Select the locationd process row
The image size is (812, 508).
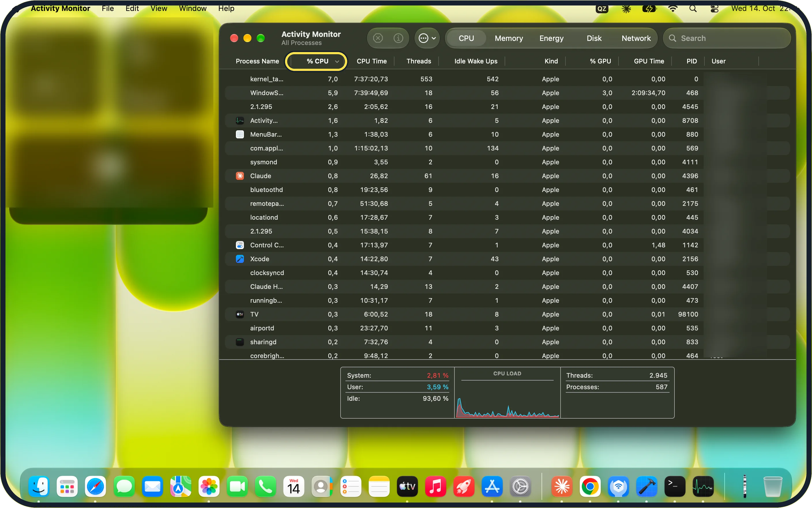tap(507, 217)
